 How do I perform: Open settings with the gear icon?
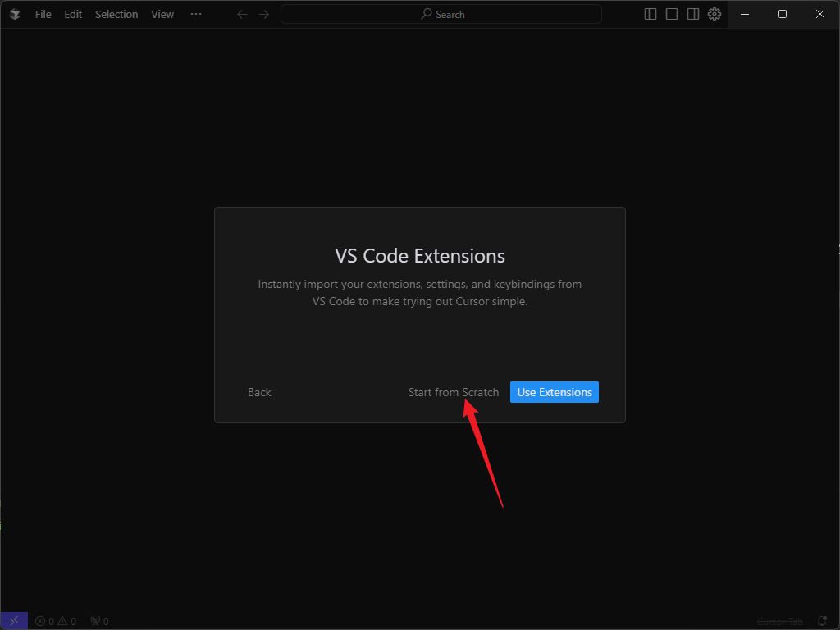click(714, 15)
